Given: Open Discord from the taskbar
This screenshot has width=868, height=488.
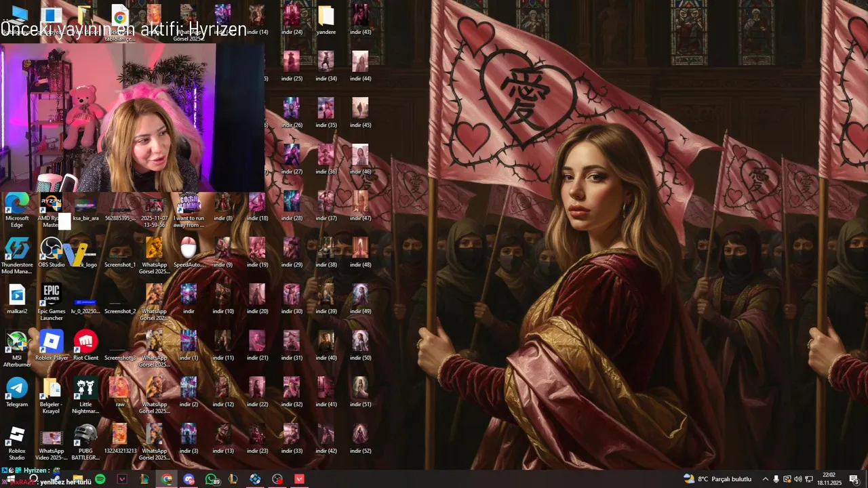Looking at the screenshot, I should pos(189,479).
